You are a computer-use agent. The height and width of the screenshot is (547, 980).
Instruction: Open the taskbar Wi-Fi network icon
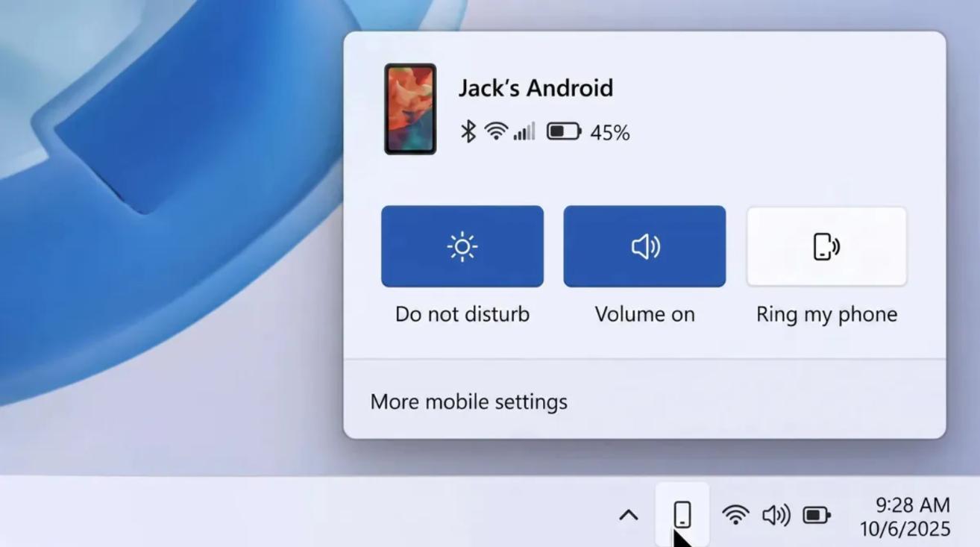click(735, 514)
